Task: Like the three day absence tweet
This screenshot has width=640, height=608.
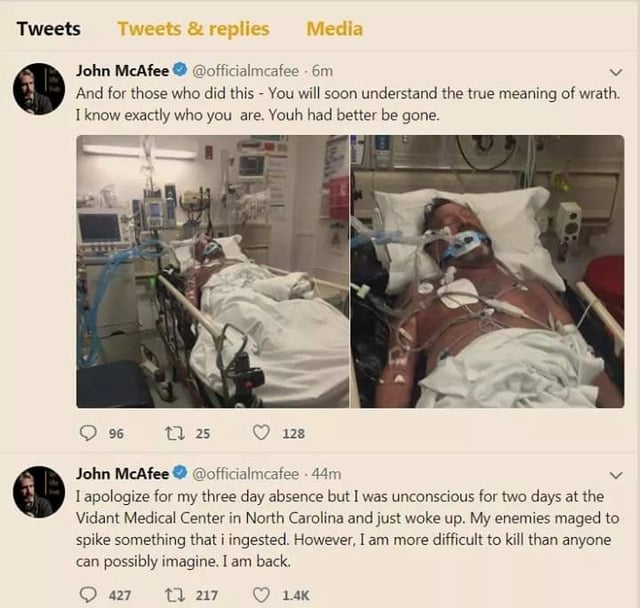Action: pyautogui.click(x=261, y=595)
